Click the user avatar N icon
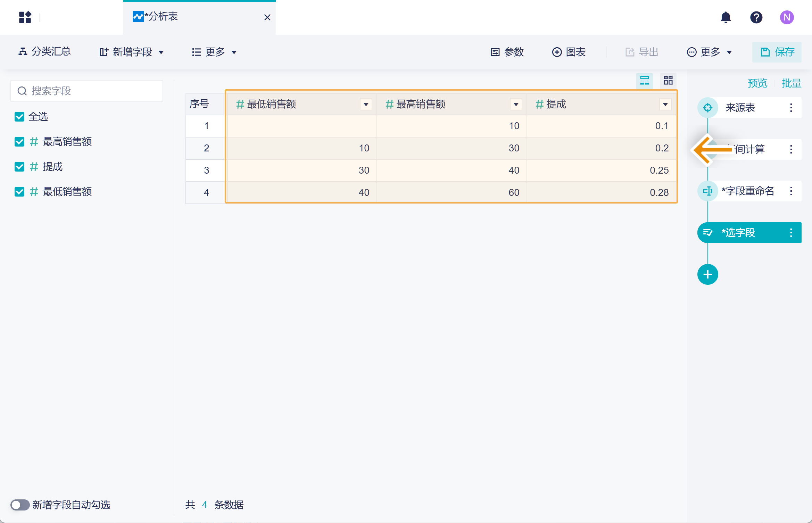812x523 pixels. point(787,17)
